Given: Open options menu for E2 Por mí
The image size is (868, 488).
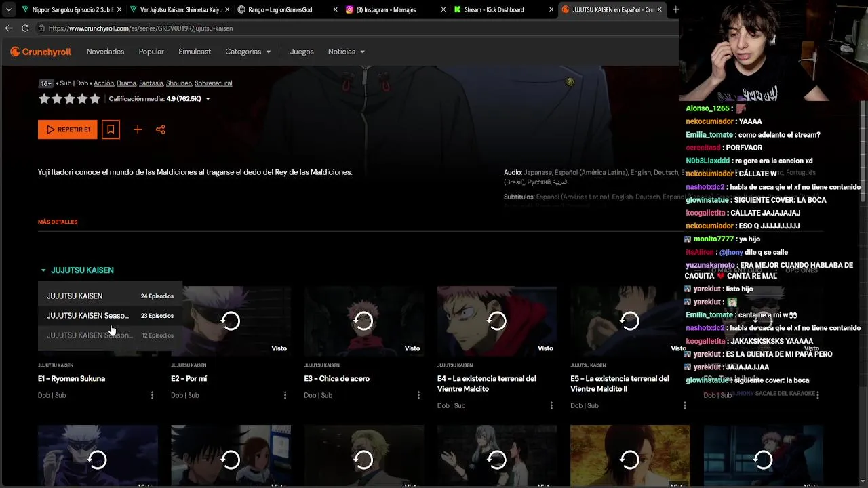Looking at the screenshot, I should click(285, 395).
